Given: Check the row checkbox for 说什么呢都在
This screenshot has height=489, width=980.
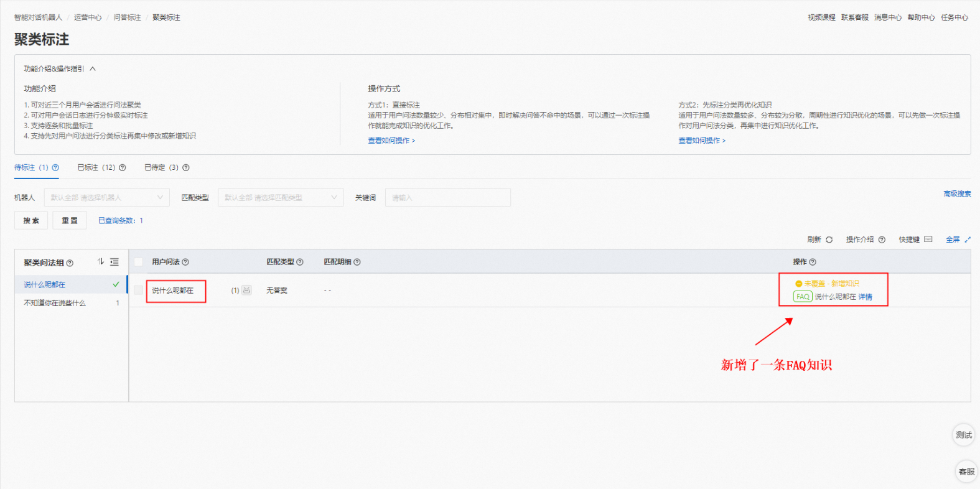Looking at the screenshot, I should (138, 290).
